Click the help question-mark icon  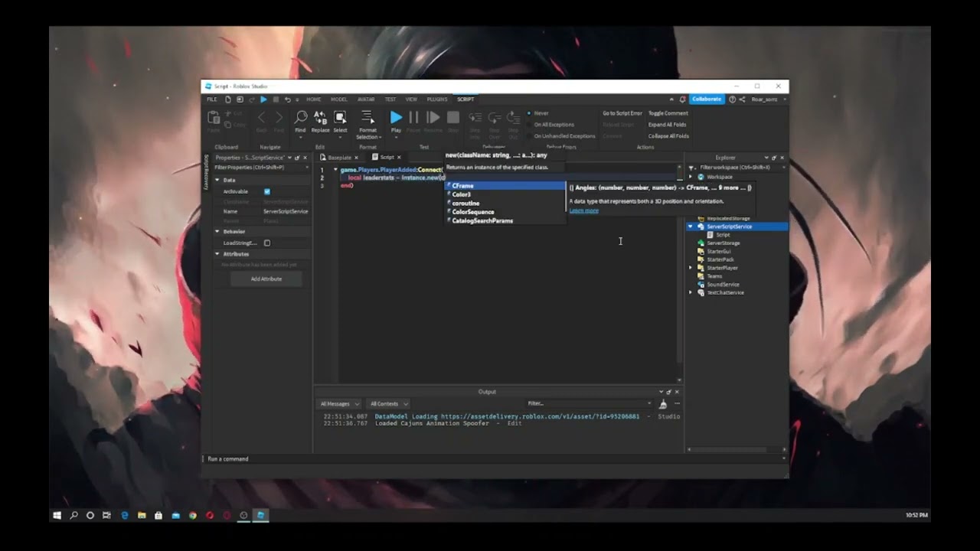click(x=732, y=99)
